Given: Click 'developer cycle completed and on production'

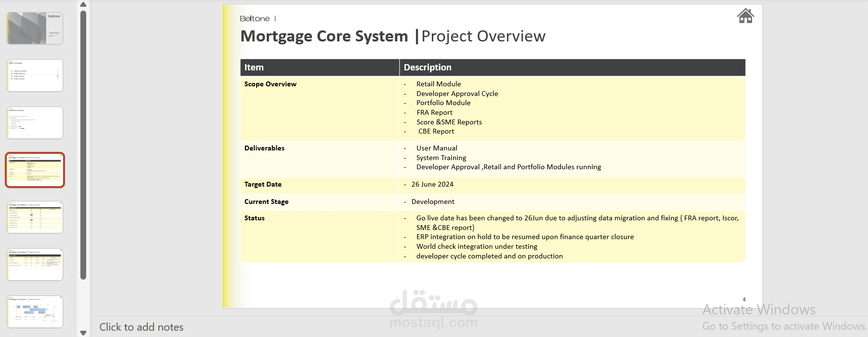Looking at the screenshot, I should [489, 256].
